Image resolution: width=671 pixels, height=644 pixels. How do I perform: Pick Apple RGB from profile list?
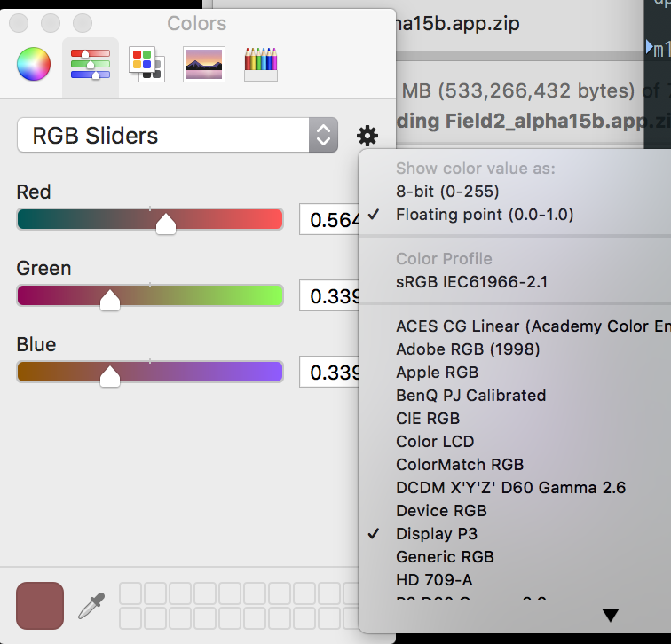click(437, 372)
